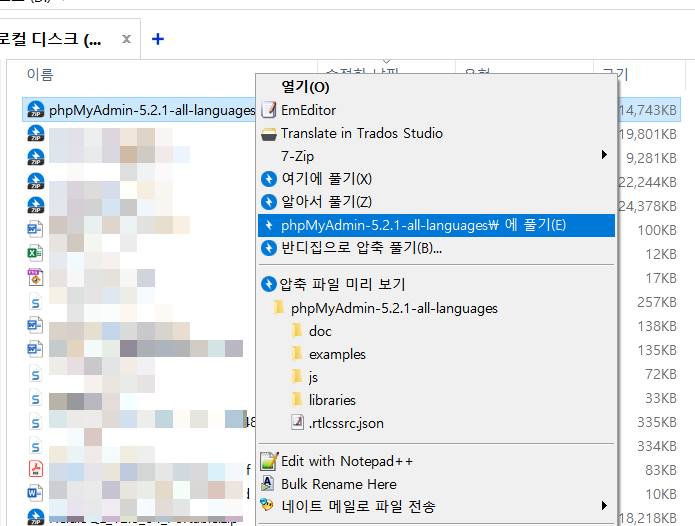Click Bandizip icon beside 여기에 풀기(X)
695x526 pixels.
tap(269, 179)
